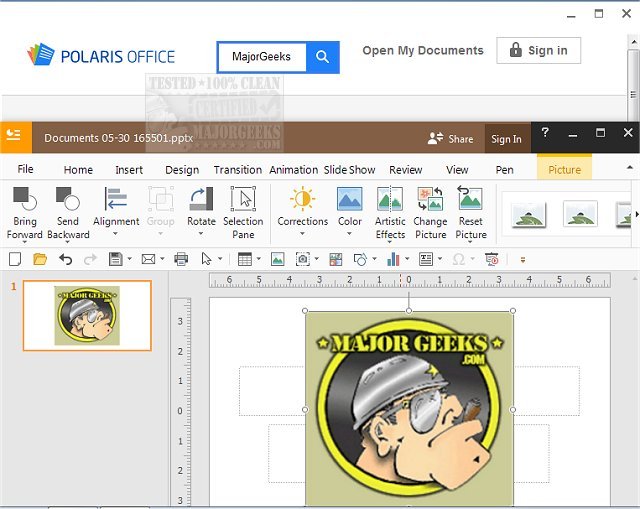Viewport: 640px width, 509px height.
Task: Click the orange Polaris menu icon
Action: [16, 138]
